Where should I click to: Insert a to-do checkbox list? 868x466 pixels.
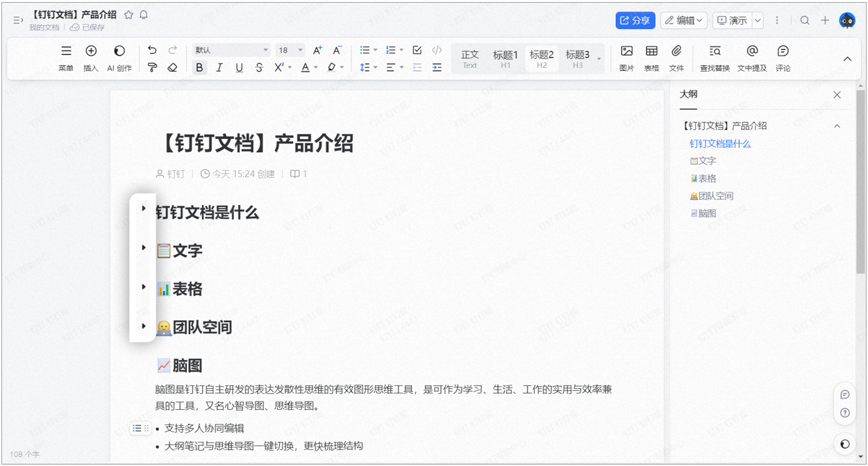[417, 50]
